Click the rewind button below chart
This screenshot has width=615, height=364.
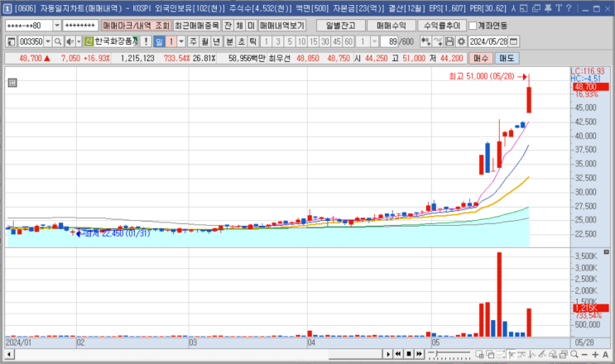(398, 354)
